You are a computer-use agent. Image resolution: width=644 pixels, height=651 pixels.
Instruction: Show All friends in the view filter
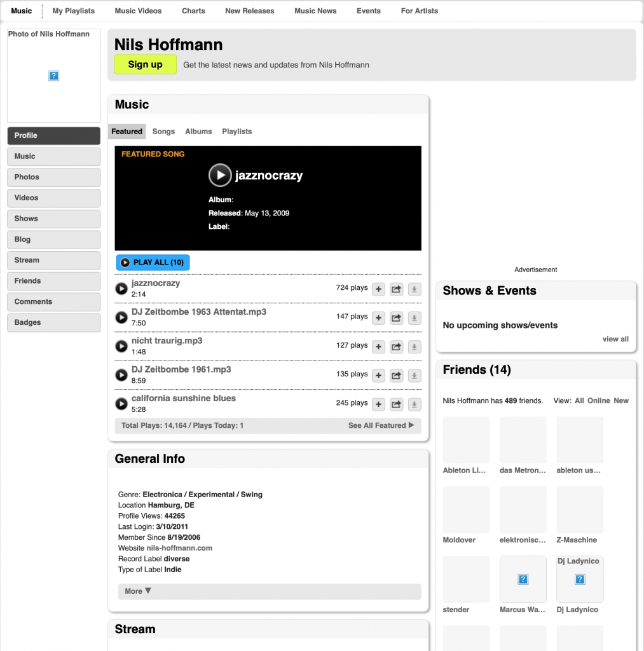tap(579, 401)
